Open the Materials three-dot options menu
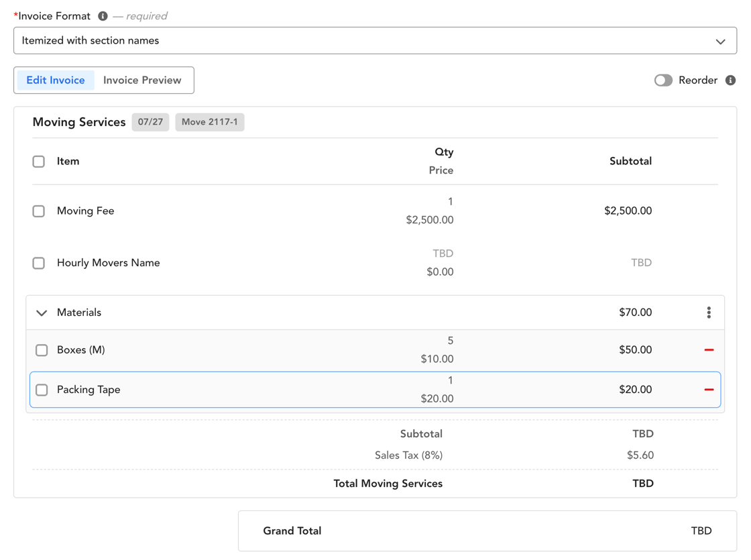This screenshot has height=560, width=751. click(709, 313)
